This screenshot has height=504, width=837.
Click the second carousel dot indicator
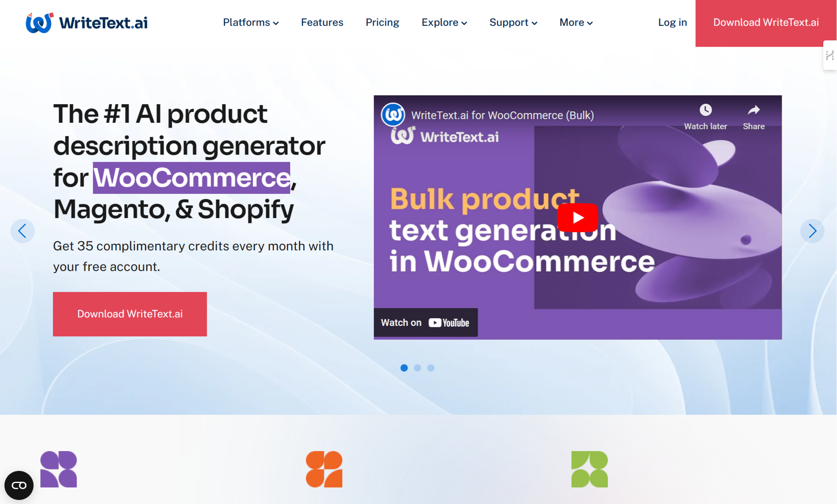[417, 367]
